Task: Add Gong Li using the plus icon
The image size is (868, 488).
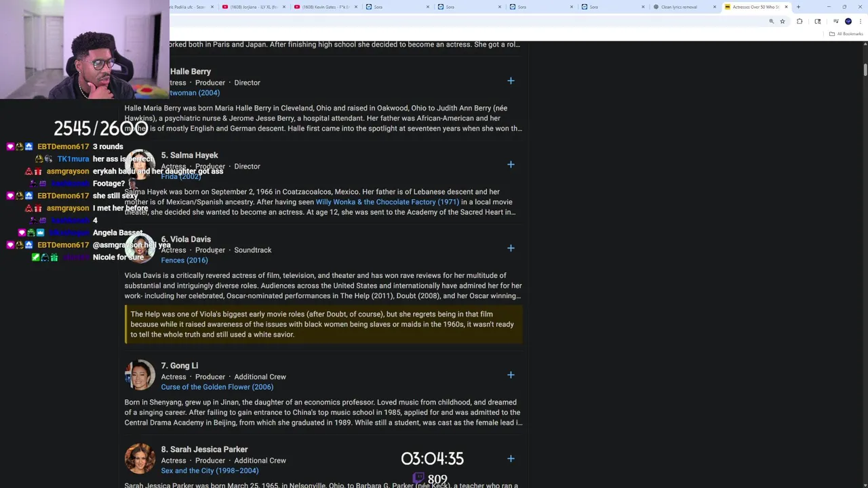Action: (x=511, y=375)
